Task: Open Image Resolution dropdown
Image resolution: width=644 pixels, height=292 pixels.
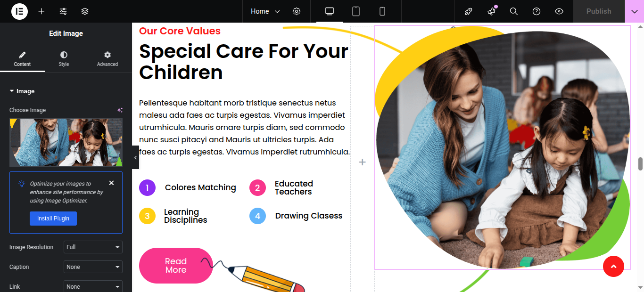Action: (x=93, y=247)
